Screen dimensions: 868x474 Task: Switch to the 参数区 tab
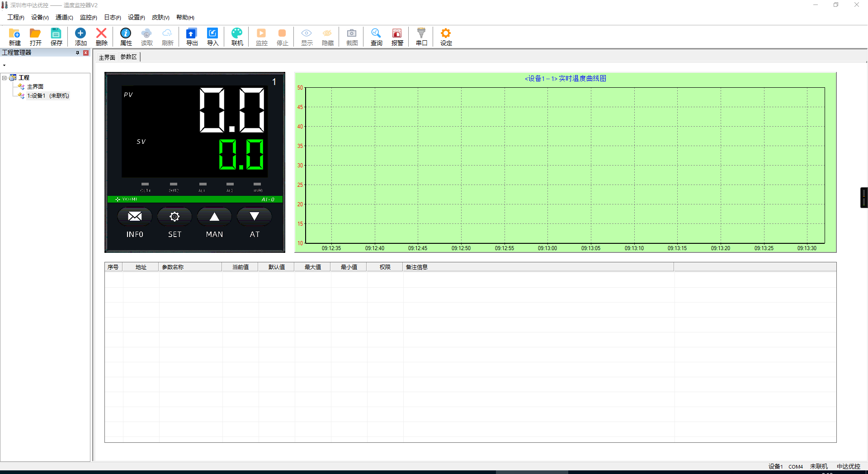128,57
